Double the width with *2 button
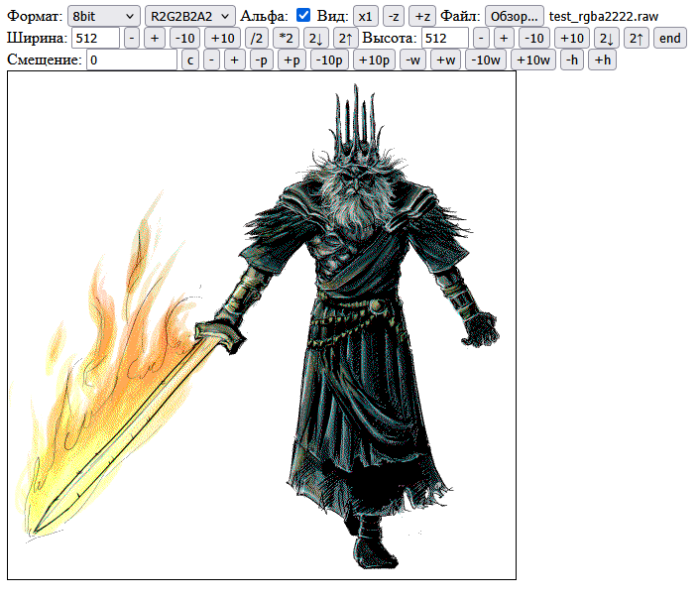This screenshot has width=700, height=599. (x=287, y=39)
